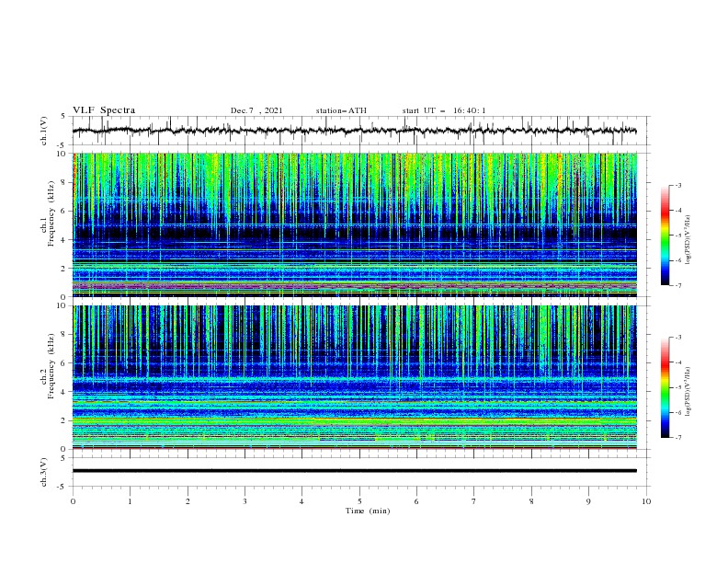Click the ch.1 voltage waveform trace
Image resolution: width=728 pixels, height=563 pixels.
tap(354, 131)
